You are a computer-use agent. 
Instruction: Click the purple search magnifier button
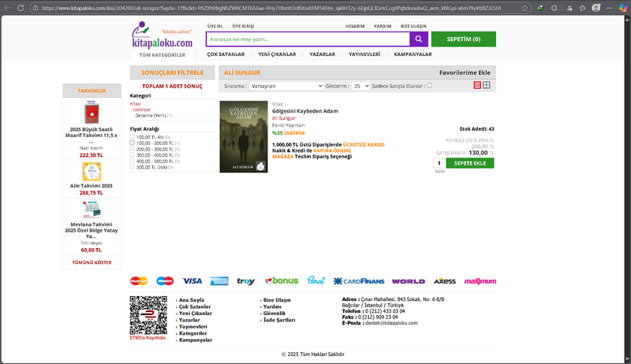coord(419,39)
